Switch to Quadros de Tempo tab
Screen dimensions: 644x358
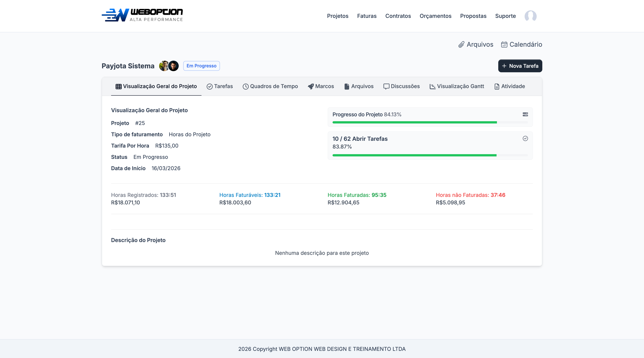270,86
